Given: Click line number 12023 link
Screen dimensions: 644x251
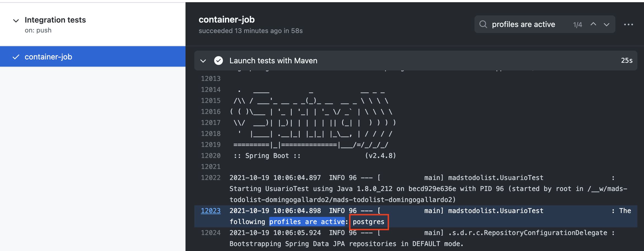Looking at the screenshot, I should click(211, 211).
